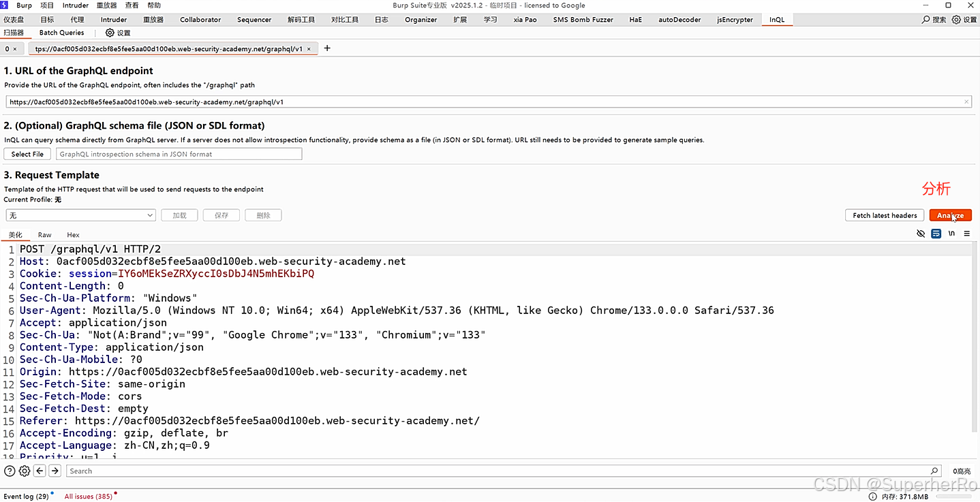Go to previous search match arrow
Viewport: 980px width, 502px height.
pos(40,471)
